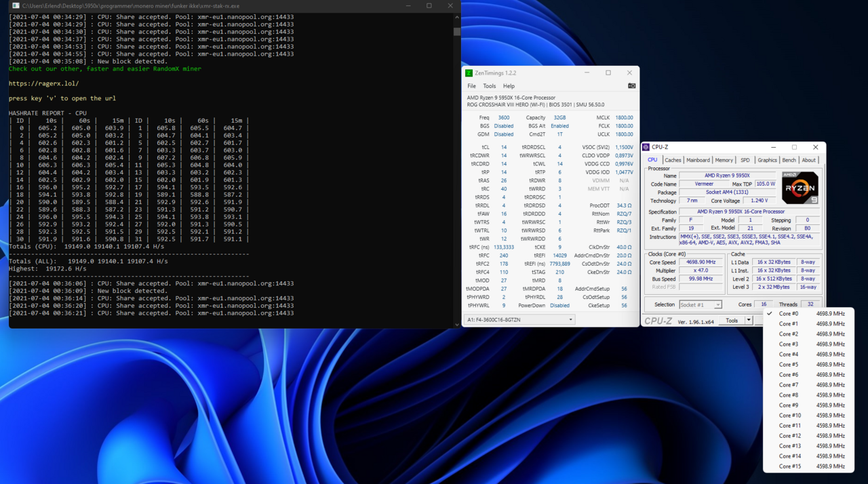Click the ZenTimings app icon in title bar
Image resolution: width=868 pixels, height=484 pixels.
(x=469, y=73)
